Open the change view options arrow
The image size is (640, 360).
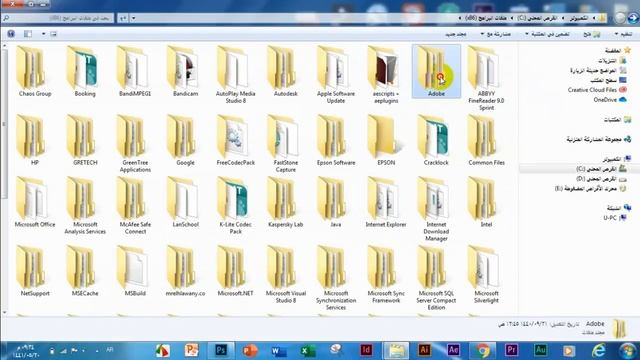pyautogui.click(x=44, y=34)
